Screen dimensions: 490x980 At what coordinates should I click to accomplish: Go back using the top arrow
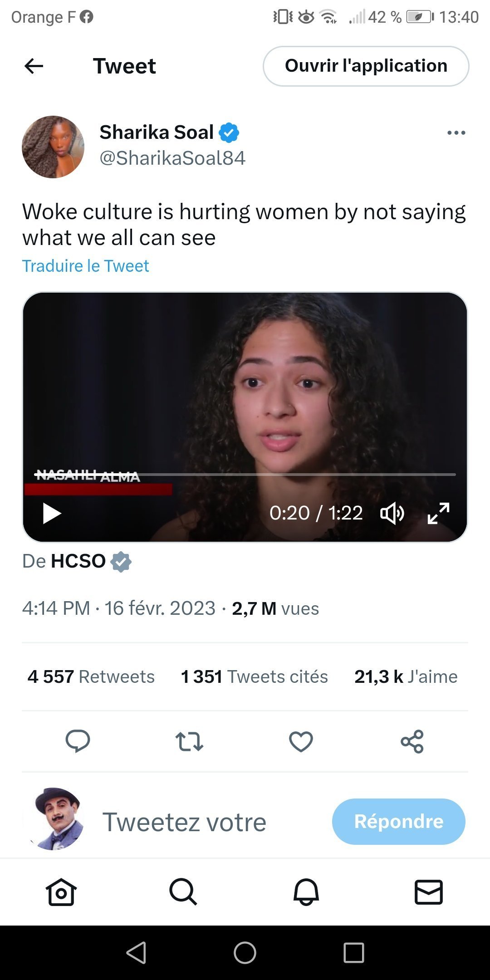(x=34, y=66)
